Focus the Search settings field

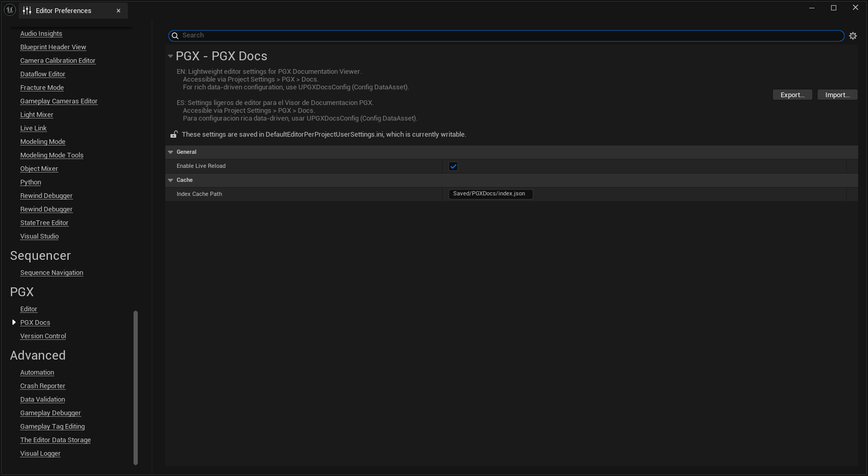tap(506, 35)
